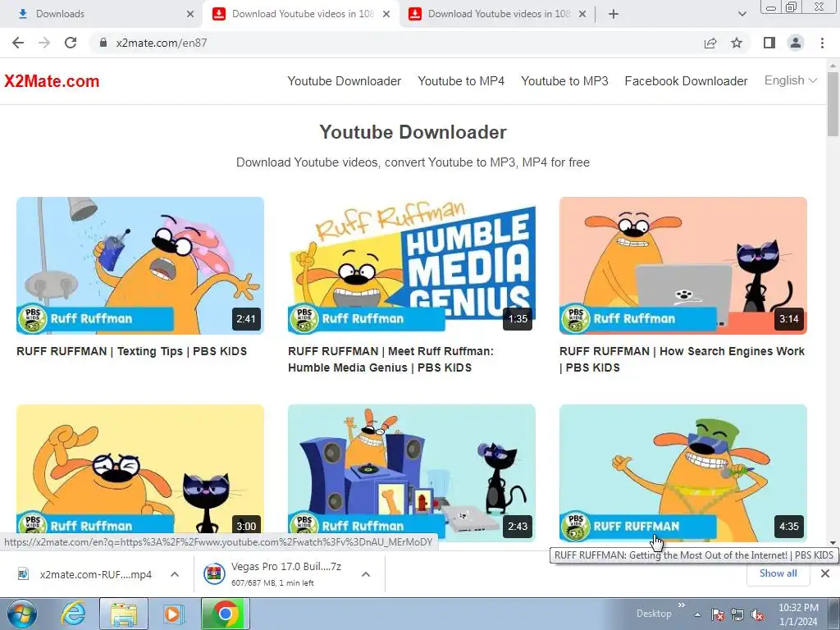The image size is (840, 630).
Task: Open How Search Engines Work thumbnail
Action: tap(683, 266)
